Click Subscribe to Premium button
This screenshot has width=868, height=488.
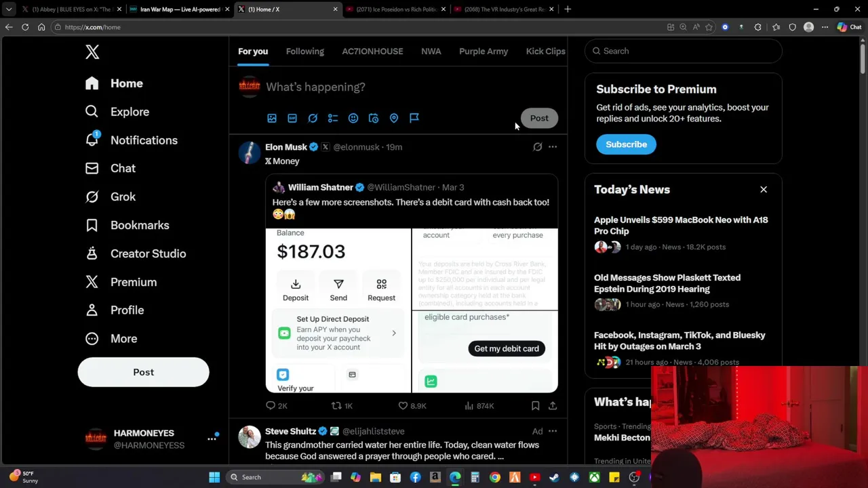626,144
